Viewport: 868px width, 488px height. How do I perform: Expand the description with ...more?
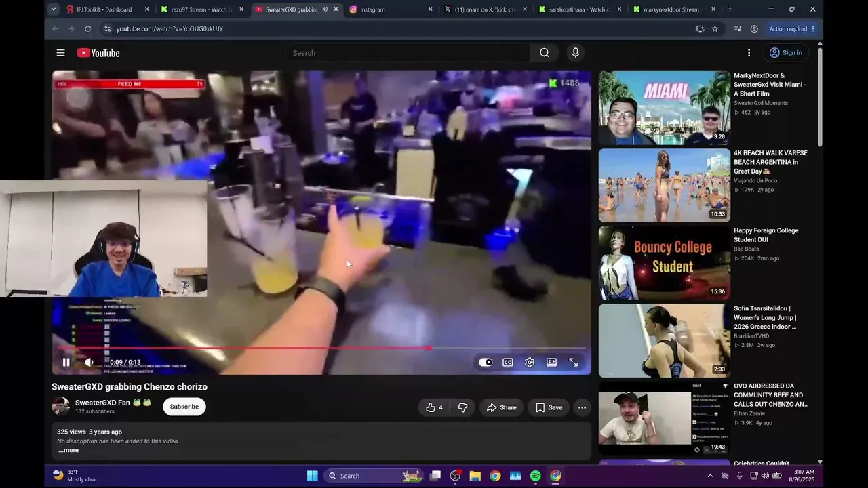click(x=68, y=450)
